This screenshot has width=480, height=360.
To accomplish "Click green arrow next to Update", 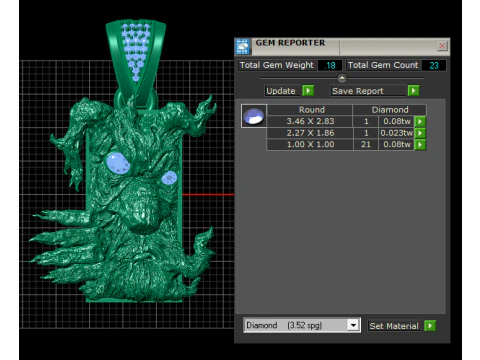I will 308,91.
